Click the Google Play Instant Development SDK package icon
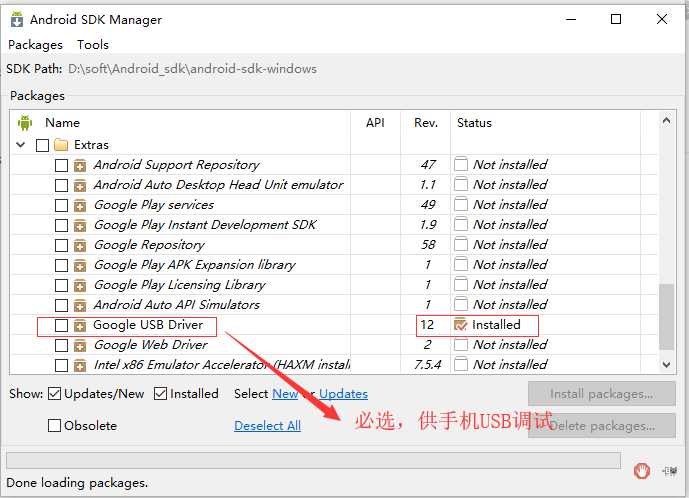The height and width of the screenshot is (498, 689). (x=80, y=225)
